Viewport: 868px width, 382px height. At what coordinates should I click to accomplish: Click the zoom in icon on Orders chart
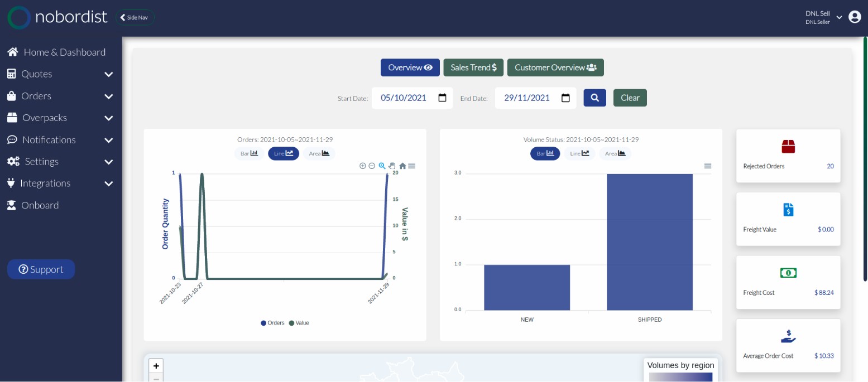pos(363,166)
